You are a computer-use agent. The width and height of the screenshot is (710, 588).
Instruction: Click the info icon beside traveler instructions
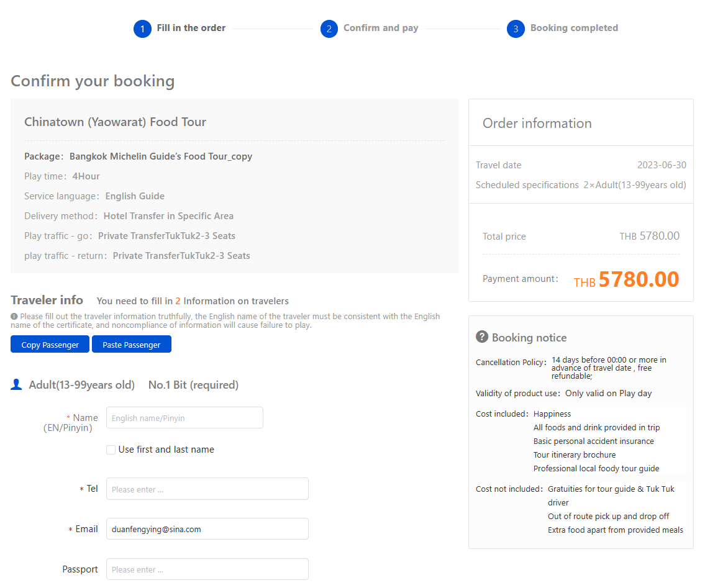[14, 317]
